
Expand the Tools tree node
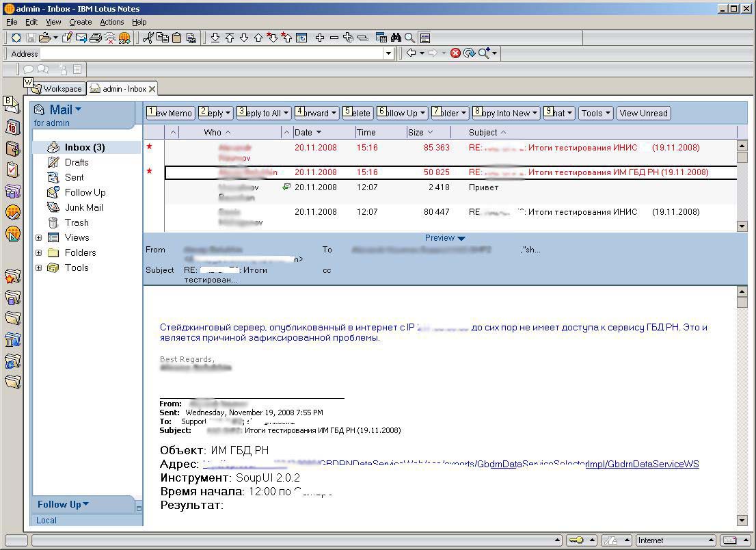(x=39, y=268)
